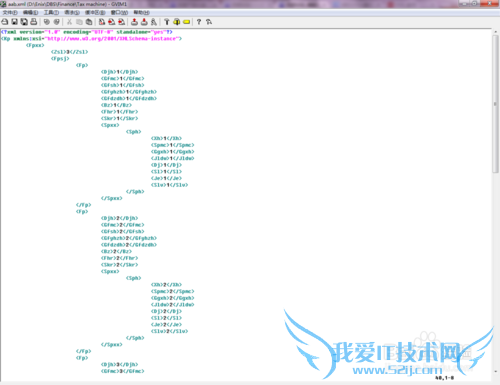
Task: Click the <Spmc>1</Spmc> line
Action: (x=172, y=145)
